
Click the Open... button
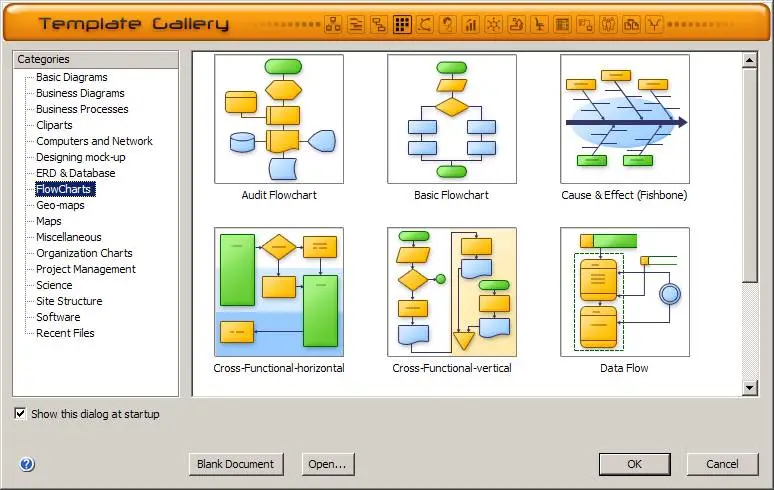pyautogui.click(x=328, y=464)
